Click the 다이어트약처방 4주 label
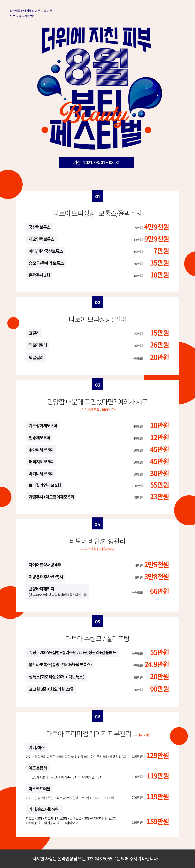Viewport: 195px width, 868px height. pos(45,565)
